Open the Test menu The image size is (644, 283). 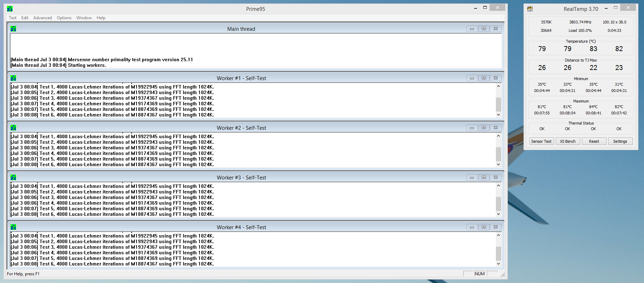tap(13, 18)
